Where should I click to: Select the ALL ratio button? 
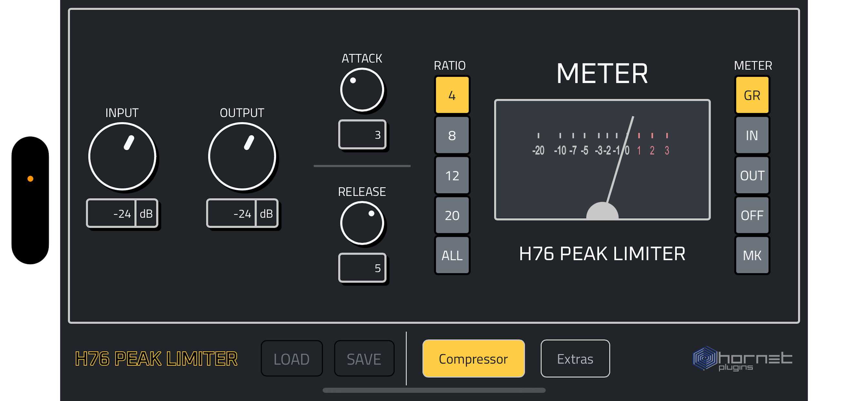[x=452, y=255]
